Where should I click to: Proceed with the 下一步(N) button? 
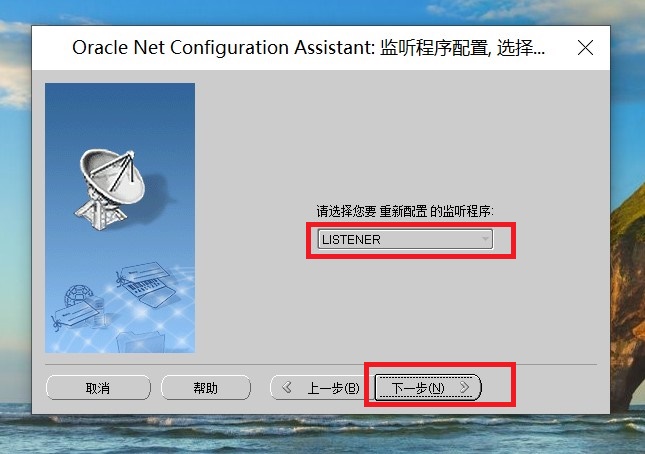(428, 387)
